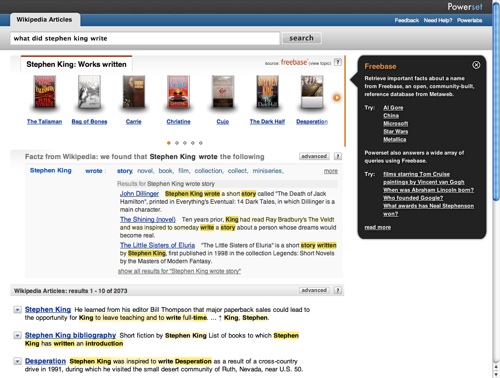Open freebase view topic link
Image resolution: width=500 pixels, height=378 pixels.
click(x=320, y=63)
